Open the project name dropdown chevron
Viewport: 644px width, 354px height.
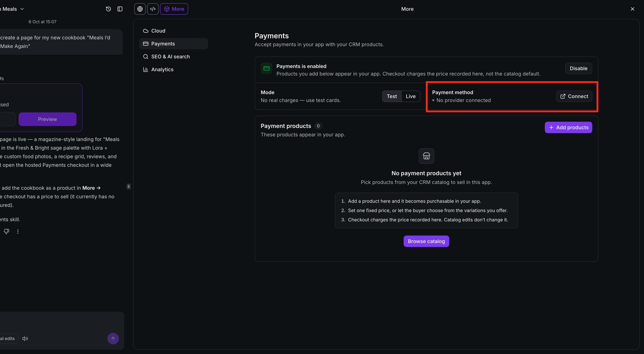[22, 9]
